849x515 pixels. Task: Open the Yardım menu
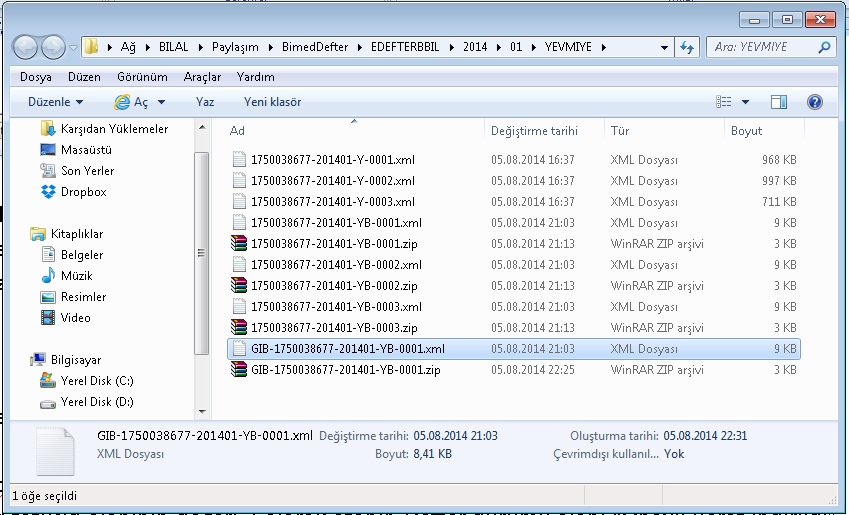point(256,77)
